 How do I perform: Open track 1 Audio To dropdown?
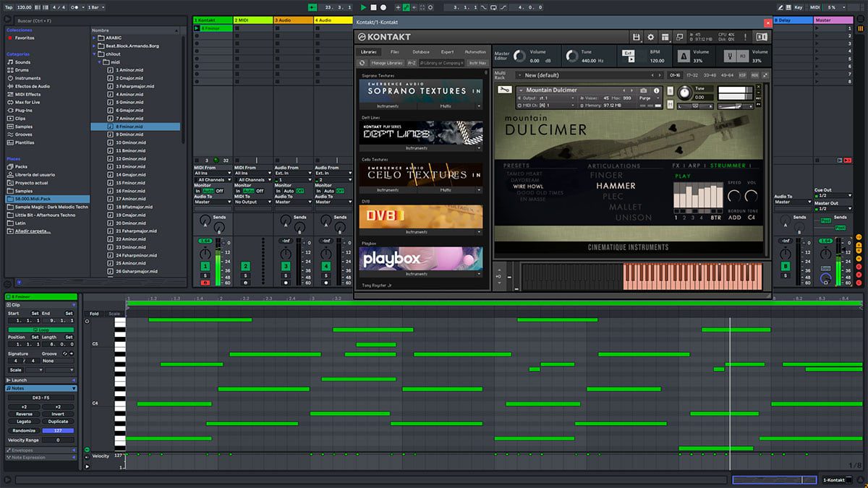pos(213,202)
